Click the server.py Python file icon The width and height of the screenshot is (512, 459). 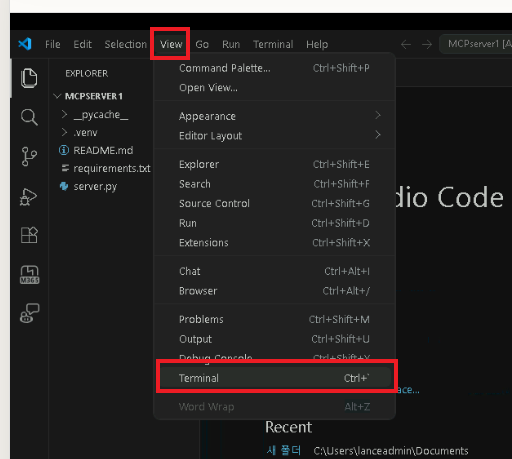pos(64,186)
